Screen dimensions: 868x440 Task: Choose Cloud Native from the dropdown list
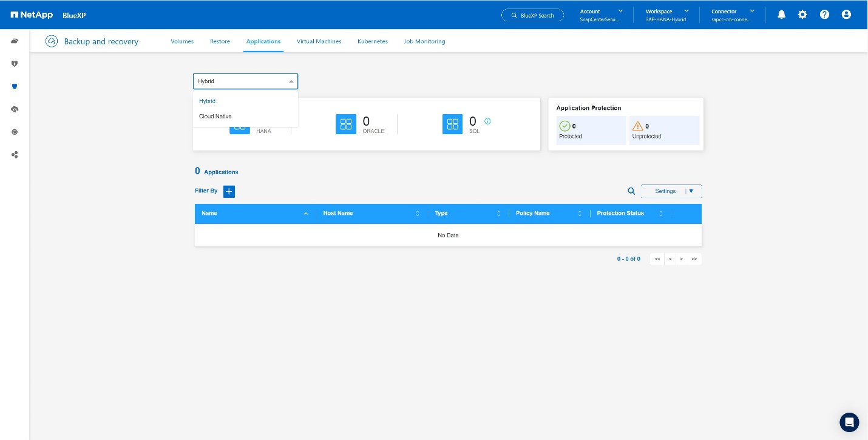tap(215, 117)
